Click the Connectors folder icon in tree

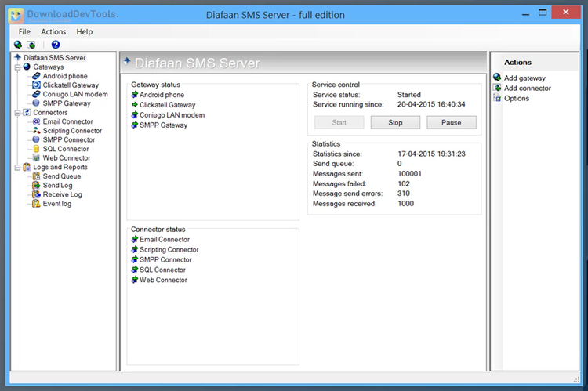(27, 113)
